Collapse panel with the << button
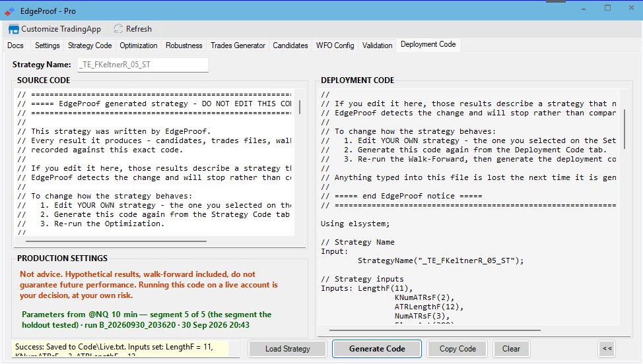The width and height of the screenshot is (643, 364). pyautogui.click(x=607, y=349)
